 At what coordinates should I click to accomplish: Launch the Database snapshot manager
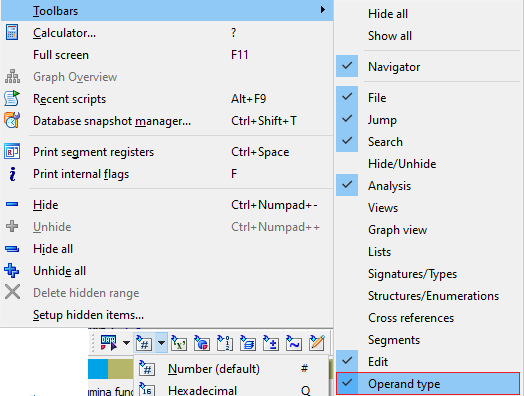tap(167, 121)
